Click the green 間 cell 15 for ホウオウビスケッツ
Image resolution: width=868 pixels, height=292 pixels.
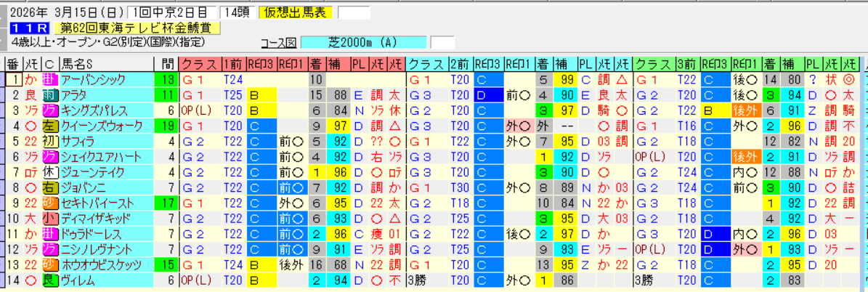tap(166, 265)
